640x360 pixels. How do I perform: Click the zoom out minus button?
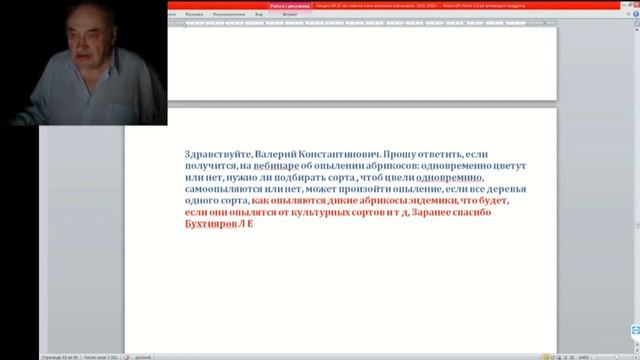coord(595,357)
